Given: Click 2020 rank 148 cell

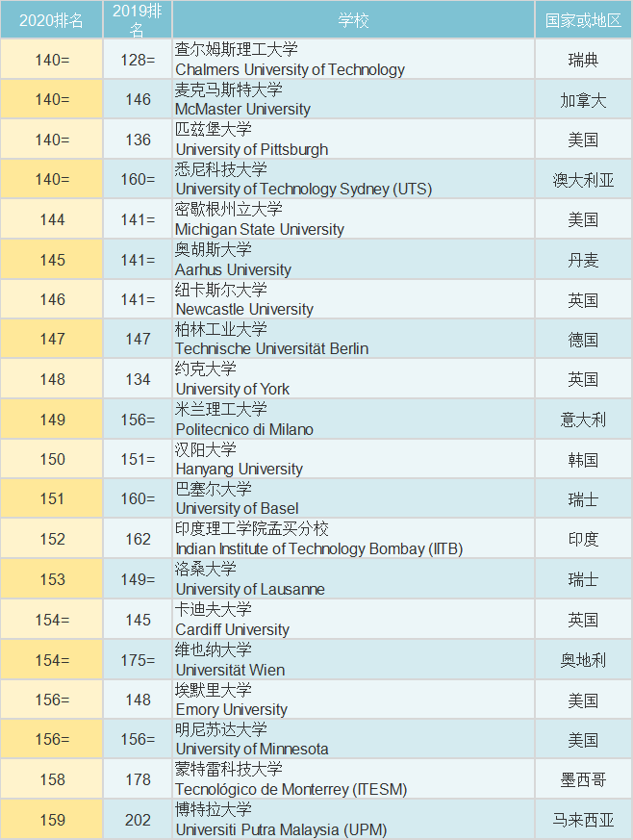Looking at the screenshot, I should [52, 379].
